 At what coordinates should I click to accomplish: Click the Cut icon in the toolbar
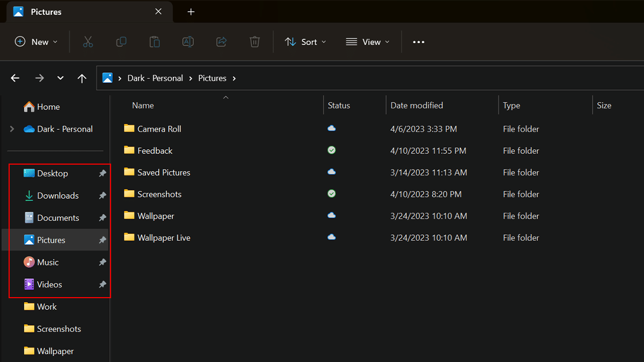point(87,41)
